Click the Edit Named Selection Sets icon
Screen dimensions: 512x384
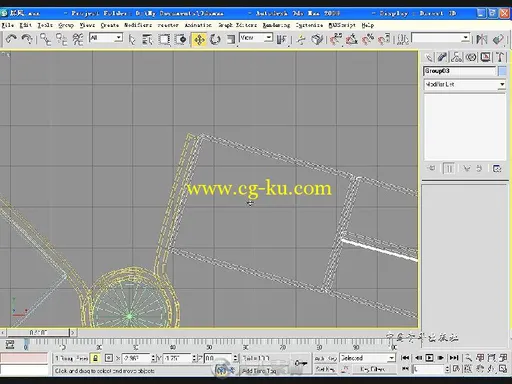(403, 39)
